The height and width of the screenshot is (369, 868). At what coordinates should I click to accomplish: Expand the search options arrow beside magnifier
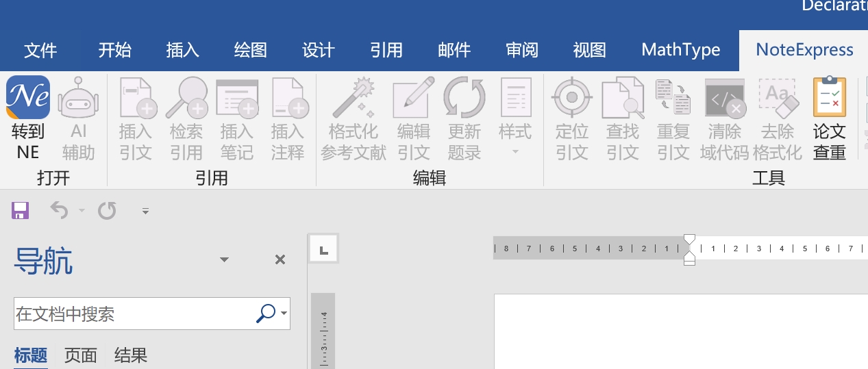284,315
